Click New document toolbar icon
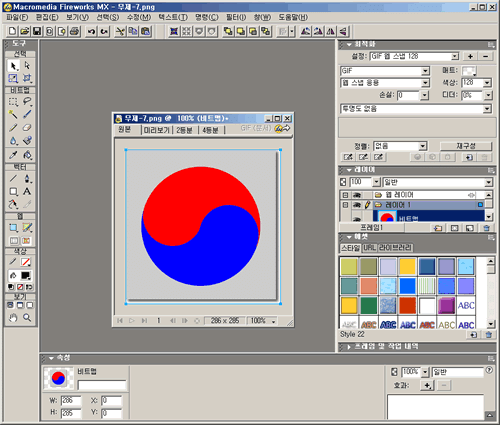This screenshot has width=500, height=425. pyautogui.click(x=12, y=31)
